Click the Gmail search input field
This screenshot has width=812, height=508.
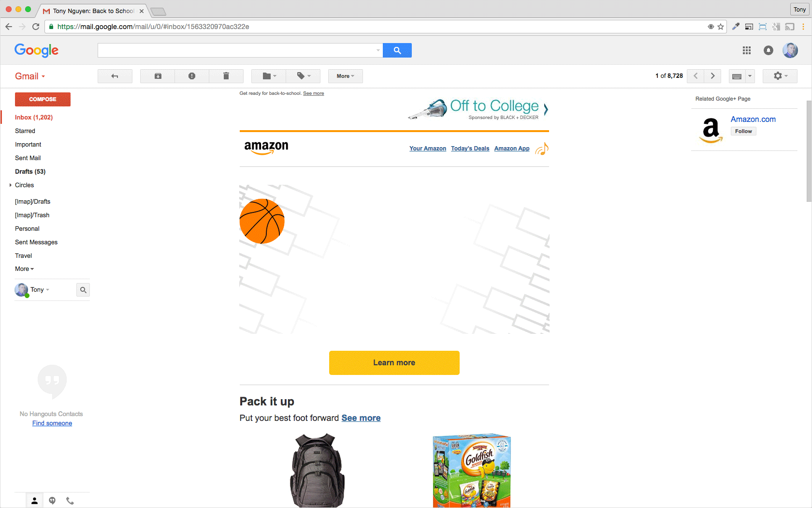point(237,50)
